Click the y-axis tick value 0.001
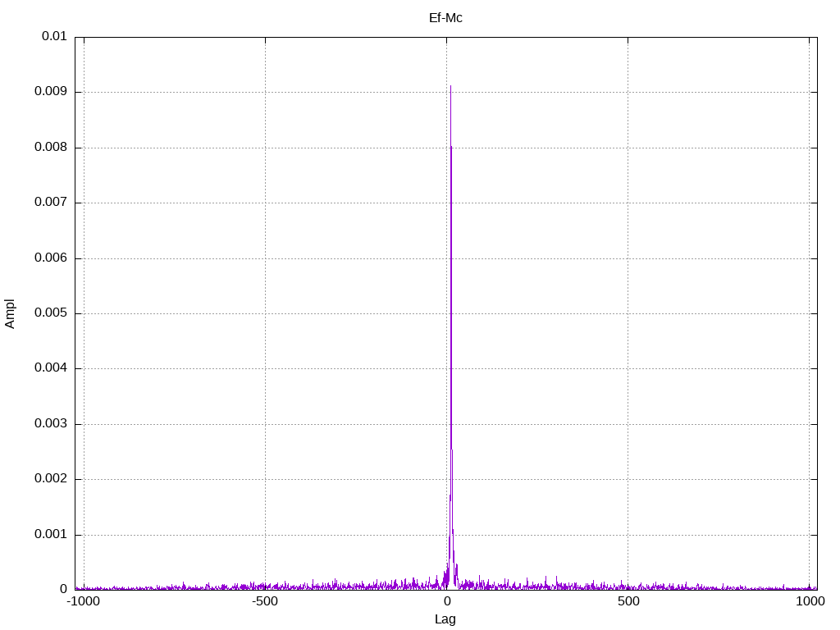Screen dimensions: 840x630 click(51, 535)
